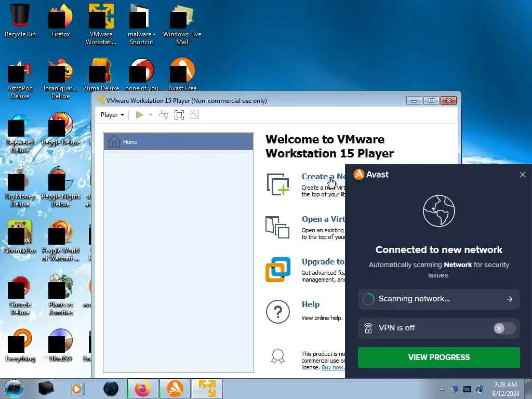Viewport: 532px width, 399px height.
Task: Open the Help link
Action: pyautogui.click(x=311, y=304)
